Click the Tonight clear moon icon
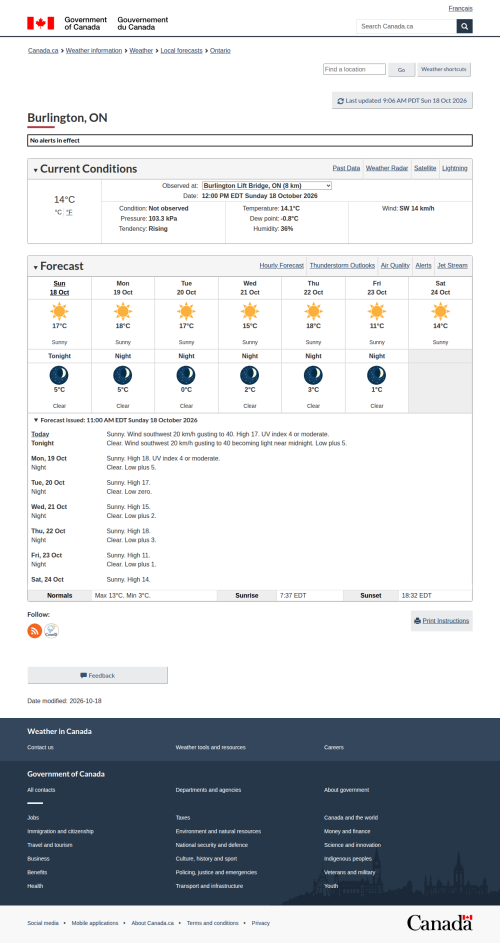Image resolution: width=500 pixels, height=943 pixels. (59, 375)
